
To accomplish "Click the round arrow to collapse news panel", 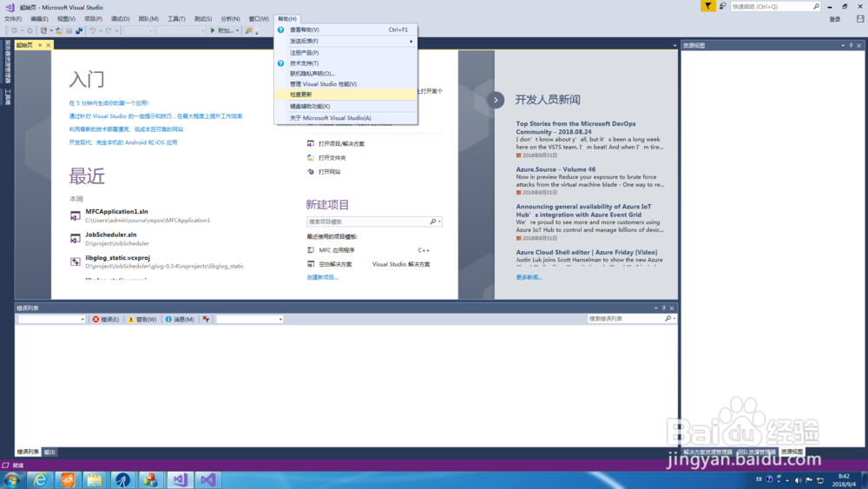I will [x=496, y=100].
